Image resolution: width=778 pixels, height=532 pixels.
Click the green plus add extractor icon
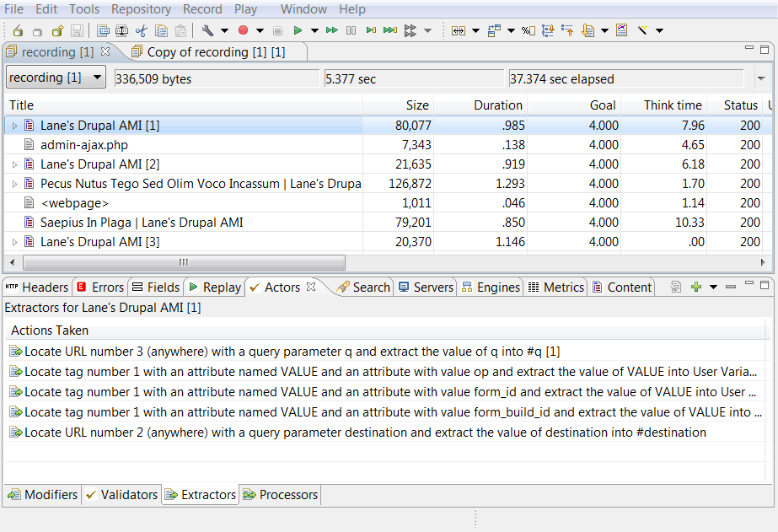(x=696, y=287)
